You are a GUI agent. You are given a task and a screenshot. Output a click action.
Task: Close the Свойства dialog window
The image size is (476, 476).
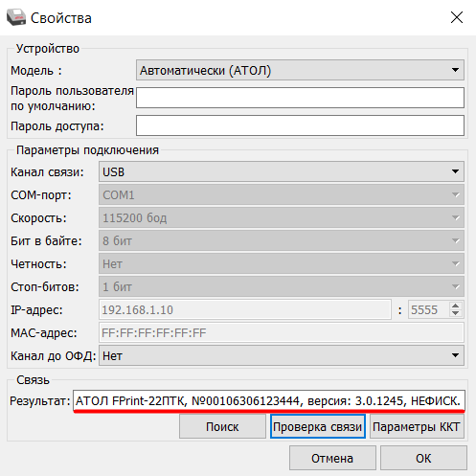tap(457, 17)
